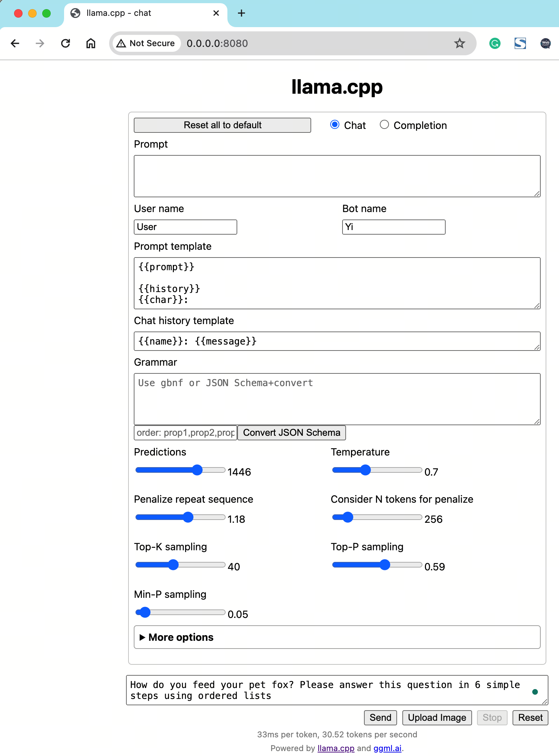
Task: Open a new browser tab
Action: [241, 13]
